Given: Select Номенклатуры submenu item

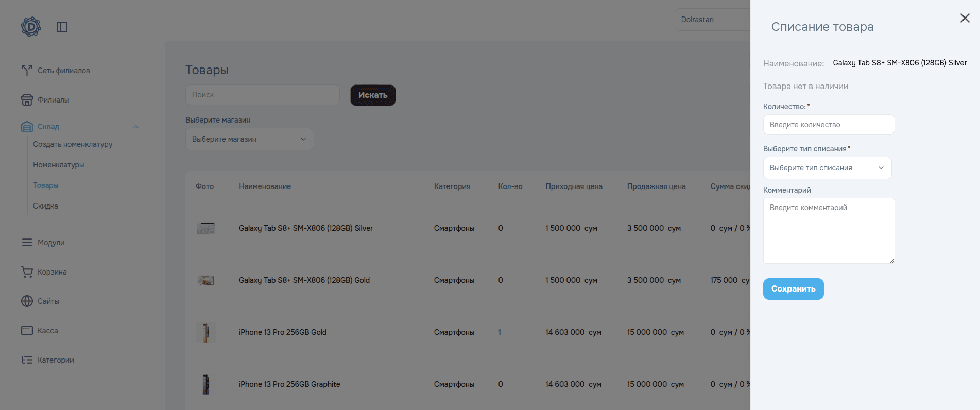Looking at the screenshot, I should tap(58, 165).
